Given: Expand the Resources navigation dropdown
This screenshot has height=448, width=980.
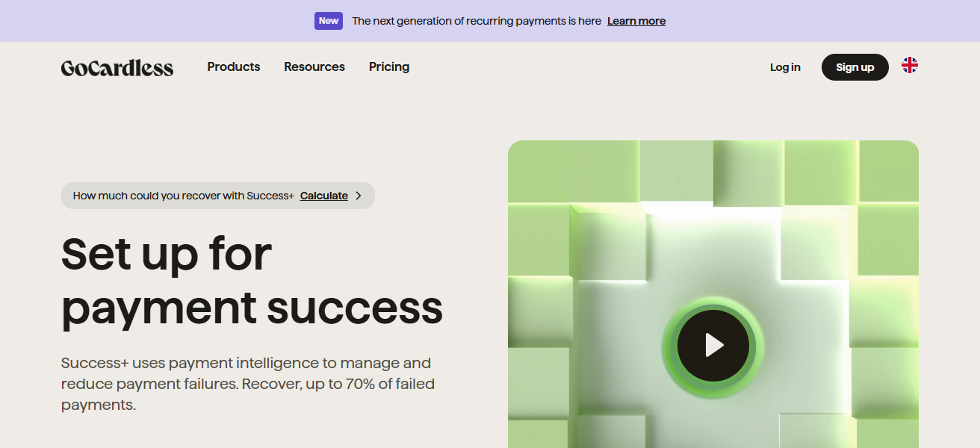Looking at the screenshot, I should pos(314,66).
